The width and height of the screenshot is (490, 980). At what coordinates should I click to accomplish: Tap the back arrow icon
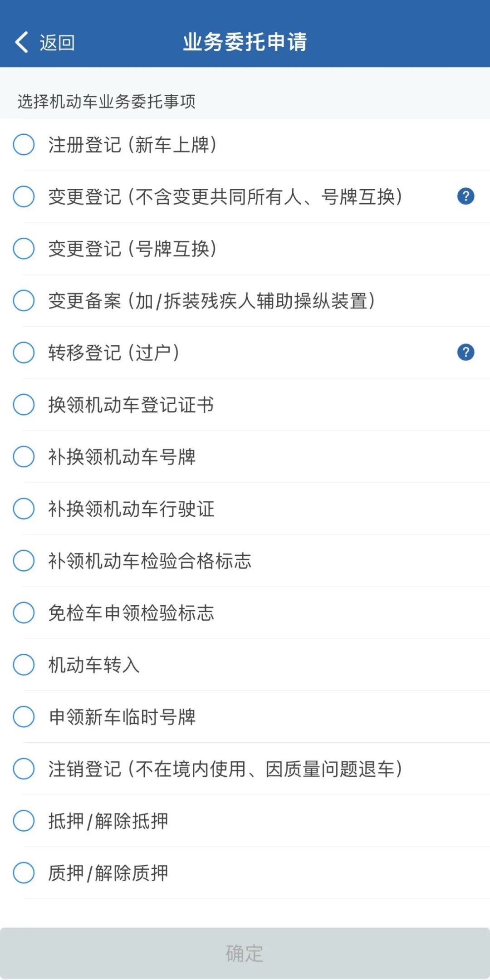[21, 42]
